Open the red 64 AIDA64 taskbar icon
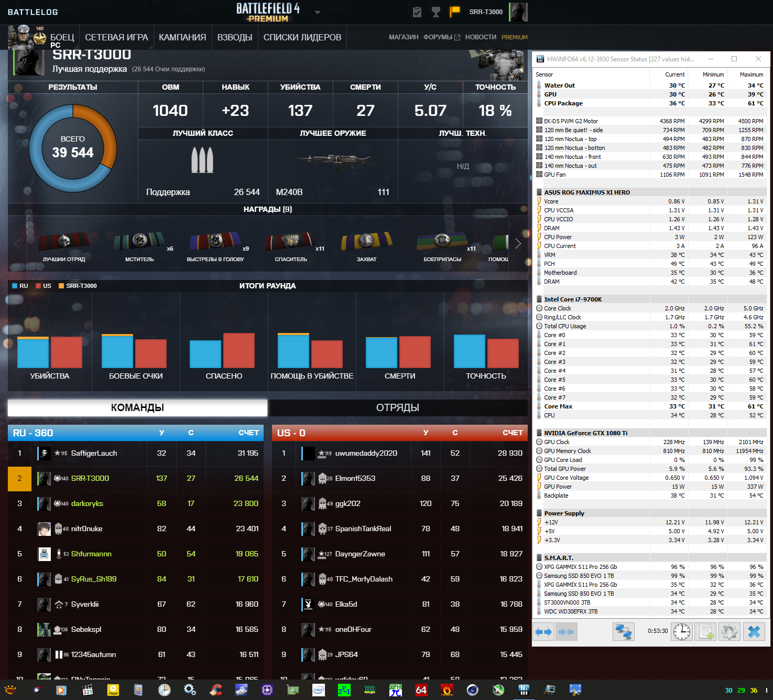Viewport: 773px width, 700px height. point(421,690)
